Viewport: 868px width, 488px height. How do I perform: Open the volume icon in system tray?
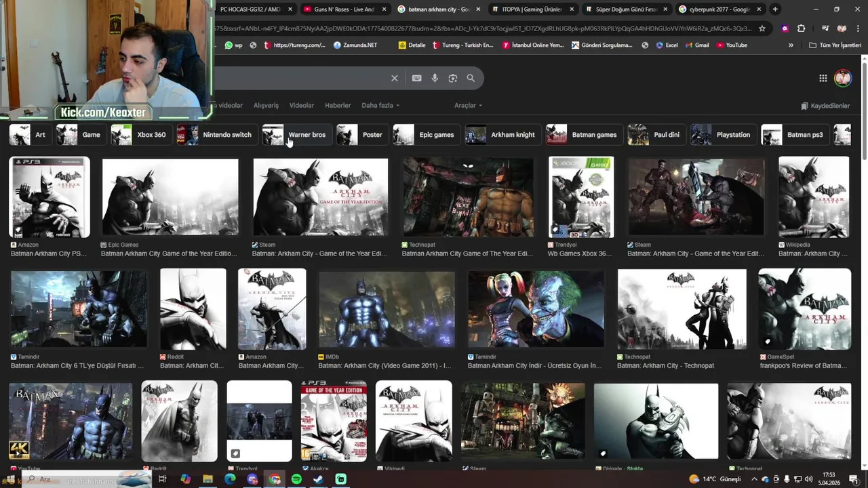coord(808,479)
